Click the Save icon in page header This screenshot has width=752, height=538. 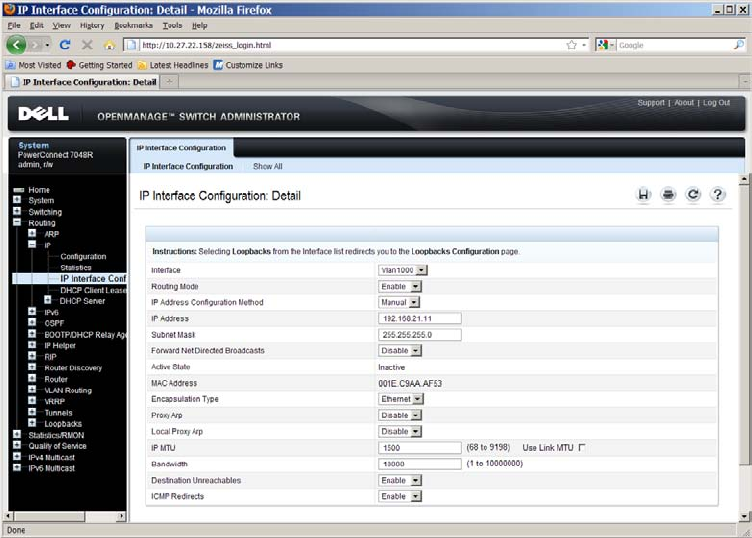[x=645, y=195]
